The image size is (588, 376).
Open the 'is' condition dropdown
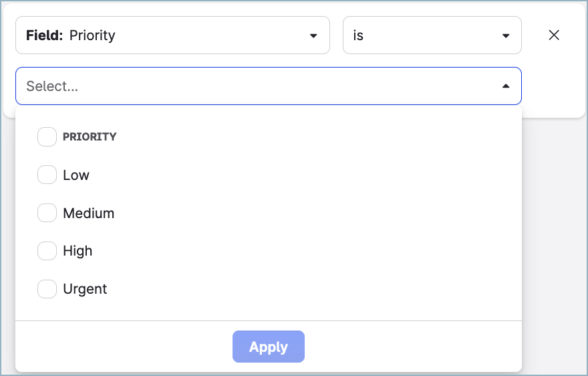pos(432,35)
